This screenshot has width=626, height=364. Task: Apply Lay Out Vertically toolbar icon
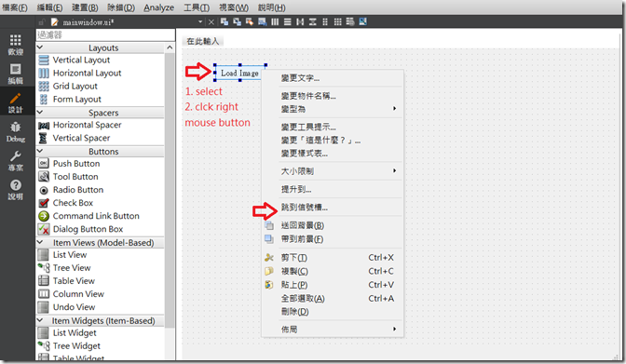[x=288, y=22]
